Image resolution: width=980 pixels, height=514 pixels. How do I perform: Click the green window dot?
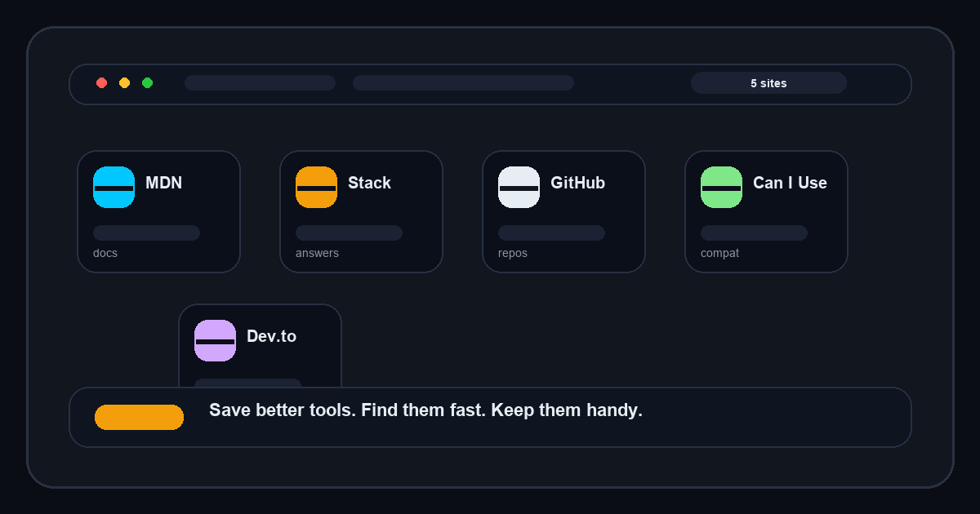click(x=147, y=83)
